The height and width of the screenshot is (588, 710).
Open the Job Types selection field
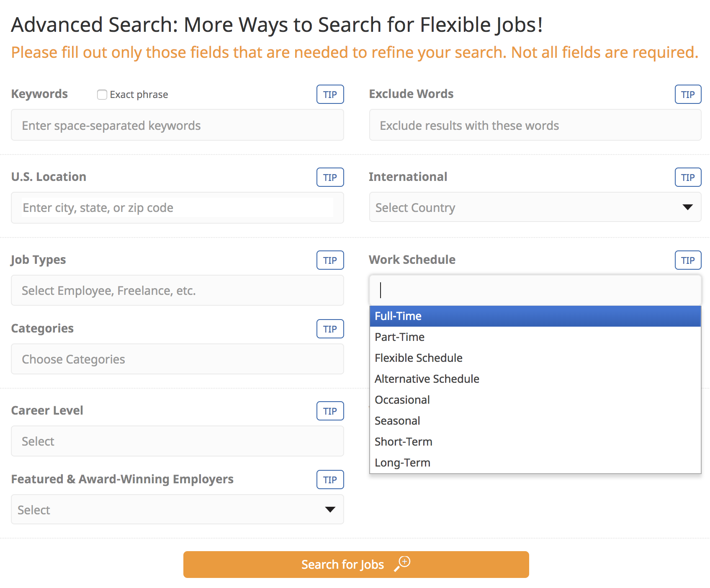177,290
